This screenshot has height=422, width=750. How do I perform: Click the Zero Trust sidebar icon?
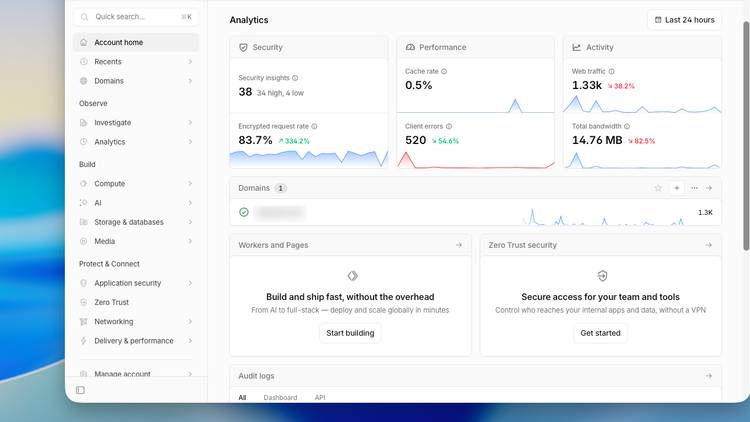click(84, 302)
